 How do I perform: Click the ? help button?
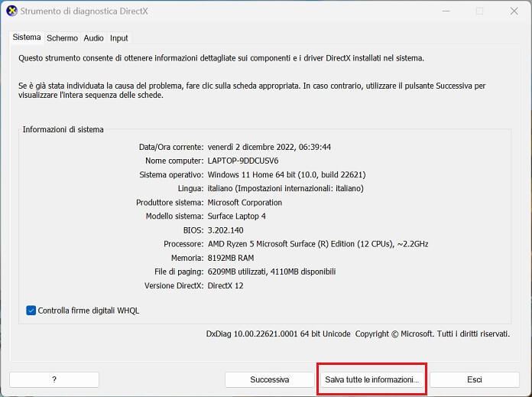point(54,379)
